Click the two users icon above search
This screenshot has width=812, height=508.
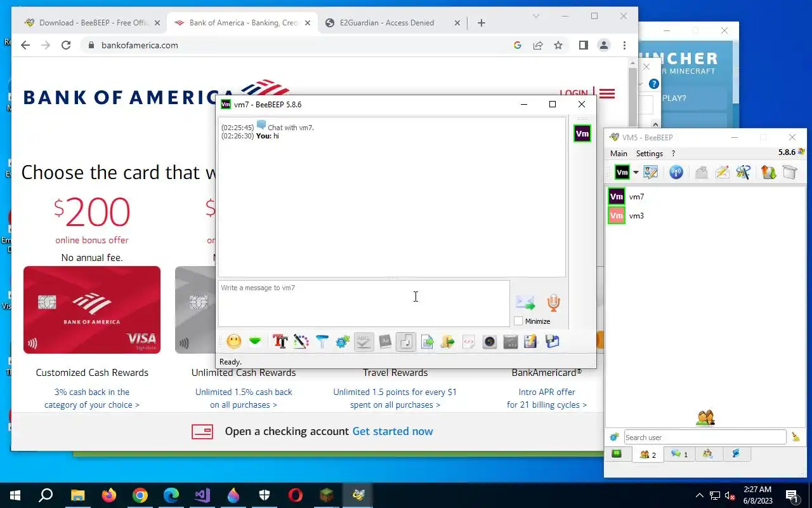tap(705, 418)
